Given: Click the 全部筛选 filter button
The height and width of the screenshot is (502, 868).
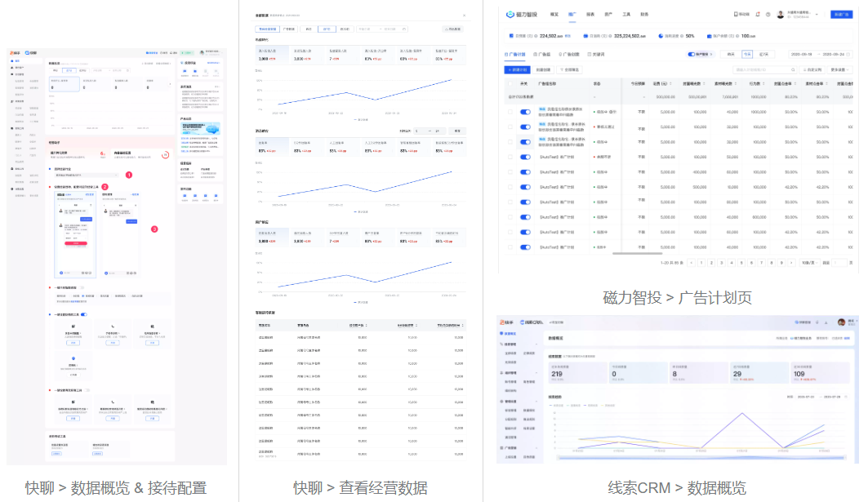Looking at the screenshot, I should tap(570, 69).
